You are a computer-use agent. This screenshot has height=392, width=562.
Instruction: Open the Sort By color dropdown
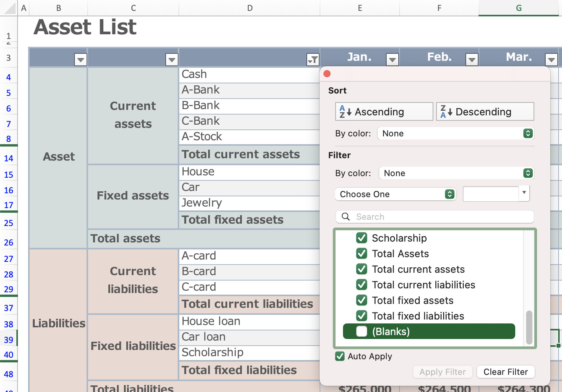456,133
